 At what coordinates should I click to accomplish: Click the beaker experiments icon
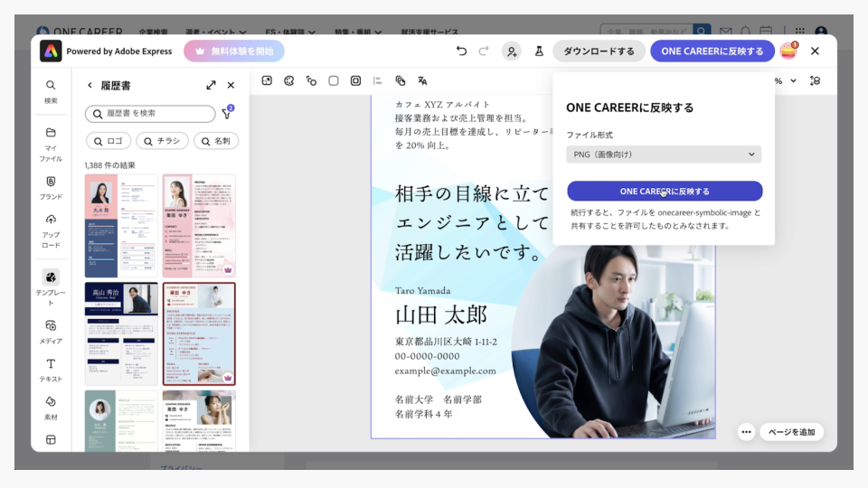(x=539, y=52)
